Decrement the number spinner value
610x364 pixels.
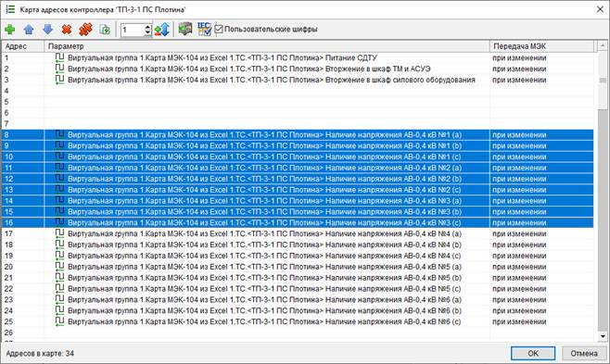pos(147,32)
